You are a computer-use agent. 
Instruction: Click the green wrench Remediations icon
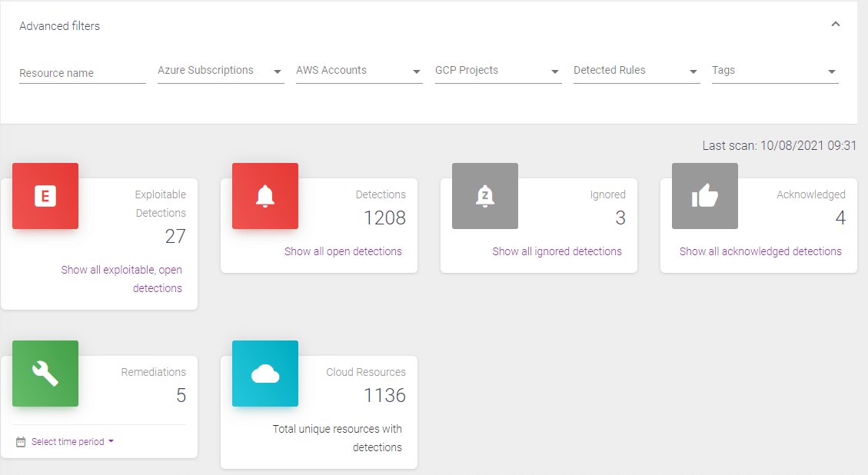[x=45, y=374]
